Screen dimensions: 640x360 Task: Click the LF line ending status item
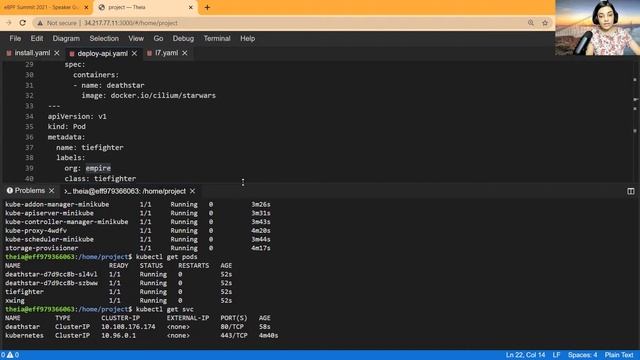pos(556,355)
